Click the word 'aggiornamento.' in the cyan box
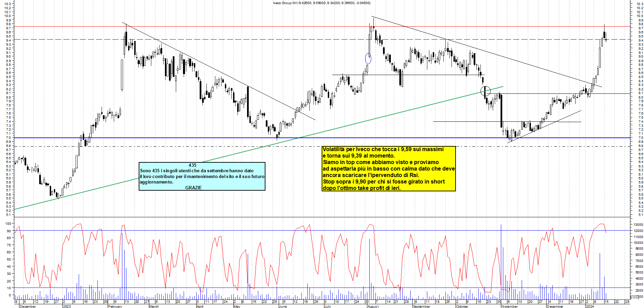The image size is (644, 308). point(156,182)
